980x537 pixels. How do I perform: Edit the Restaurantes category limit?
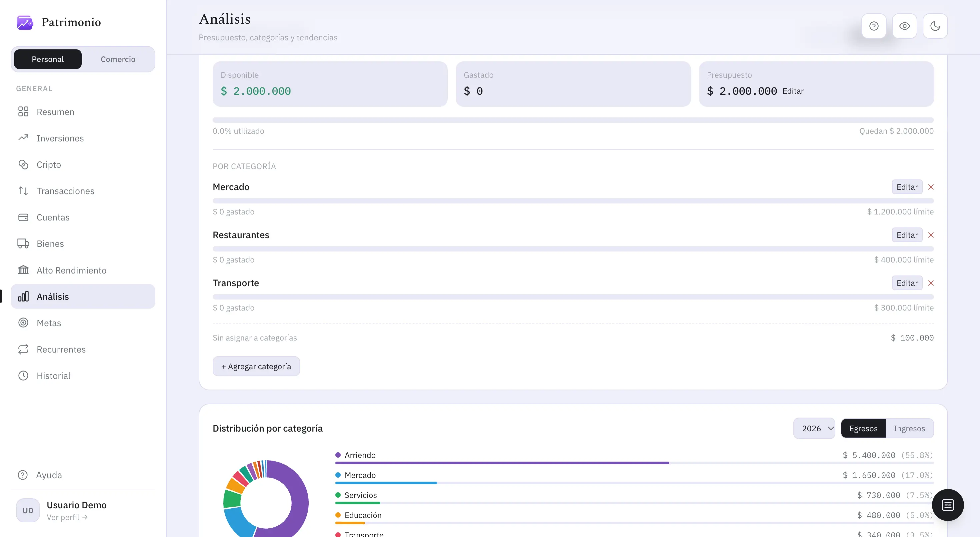(x=907, y=235)
